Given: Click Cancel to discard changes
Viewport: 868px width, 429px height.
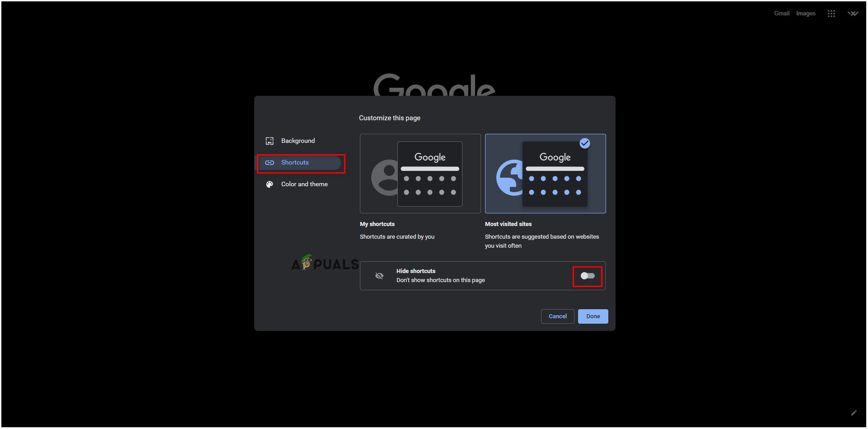Looking at the screenshot, I should [x=557, y=316].
